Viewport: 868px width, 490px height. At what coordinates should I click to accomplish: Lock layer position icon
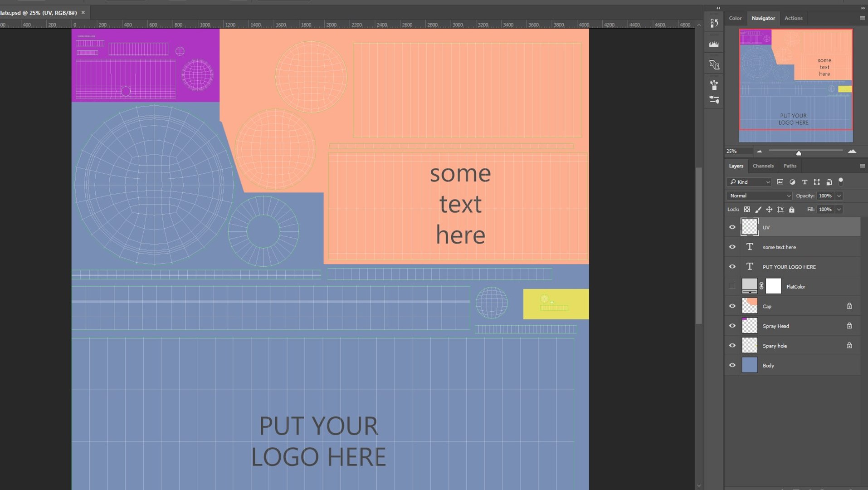point(769,210)
